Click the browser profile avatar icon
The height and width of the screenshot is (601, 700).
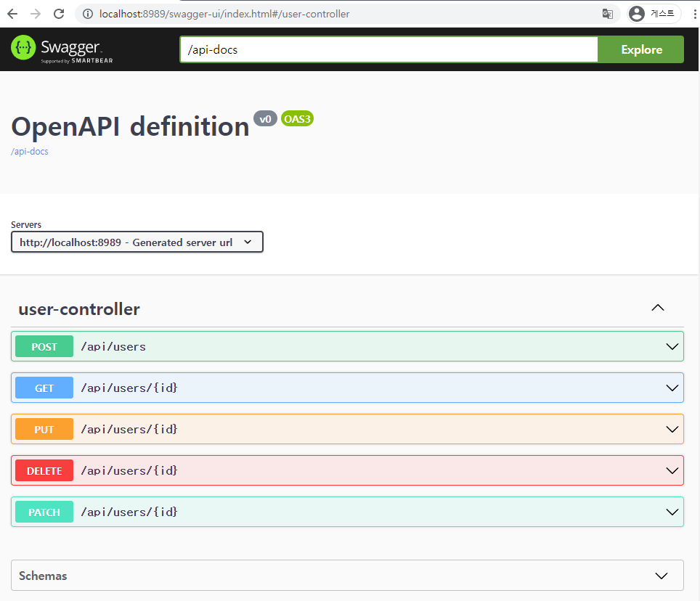[635, 13]
